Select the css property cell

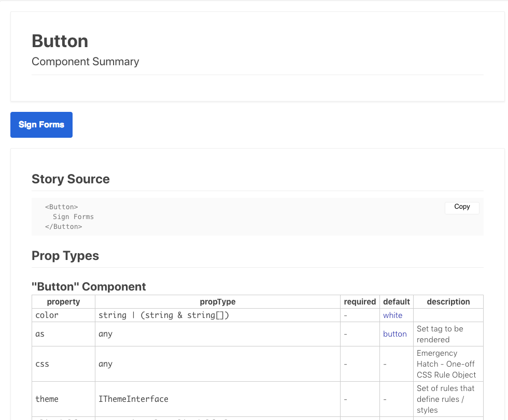(63, 364)
